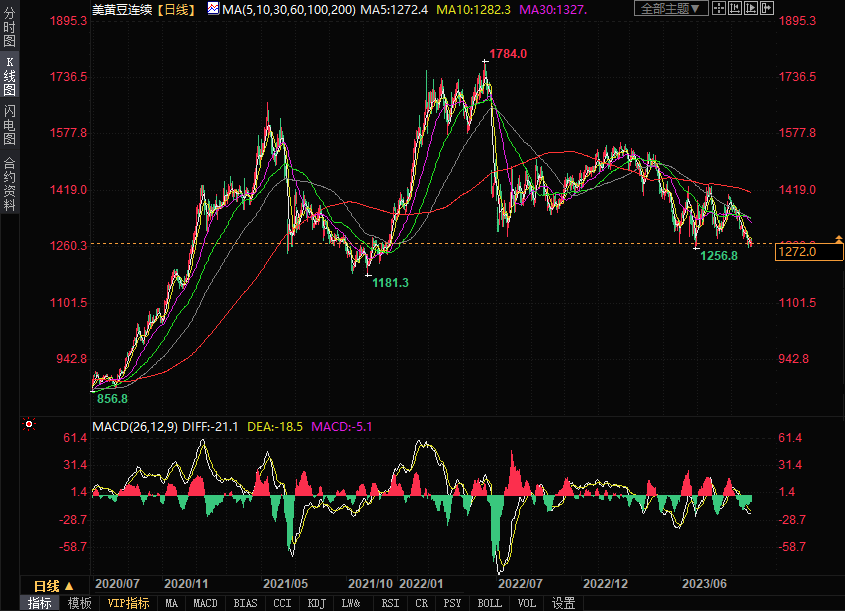Switch to the 模板 tab

click(x=79, y=603)
